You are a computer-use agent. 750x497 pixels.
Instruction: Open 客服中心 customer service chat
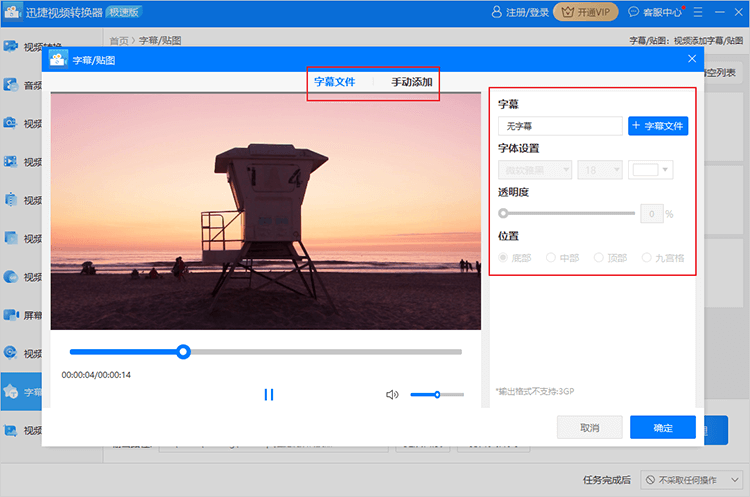[655, 13]
